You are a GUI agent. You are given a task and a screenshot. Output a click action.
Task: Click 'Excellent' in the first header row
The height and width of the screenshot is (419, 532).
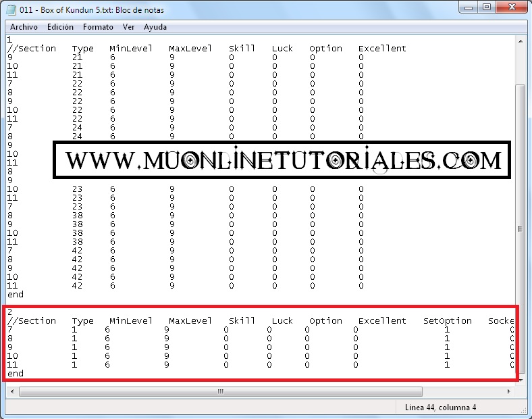pos(382,49)
